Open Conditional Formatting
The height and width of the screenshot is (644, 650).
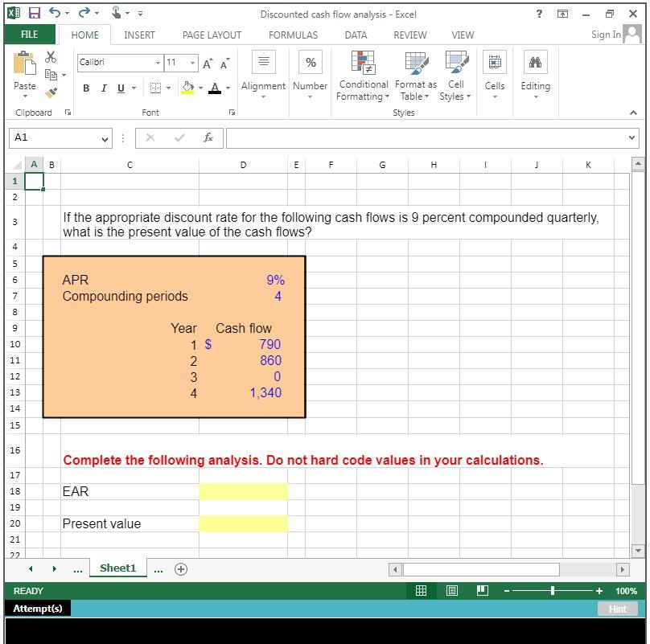pos(363,76)
